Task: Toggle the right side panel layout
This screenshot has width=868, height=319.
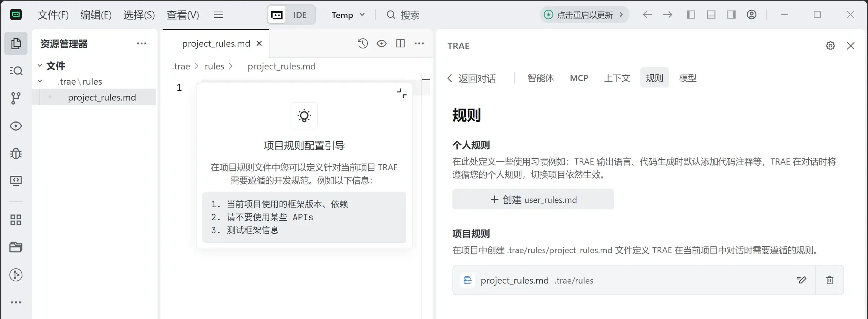Action: [x=731, y=14]
